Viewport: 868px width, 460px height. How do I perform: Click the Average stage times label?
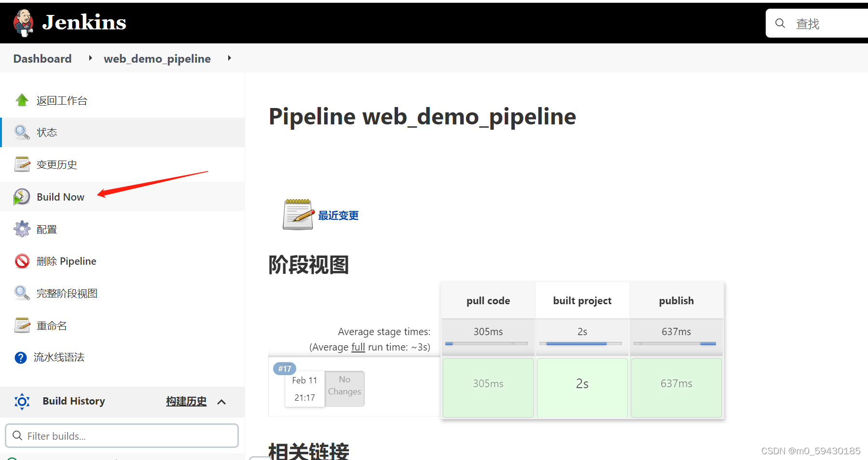pos(384,332)
